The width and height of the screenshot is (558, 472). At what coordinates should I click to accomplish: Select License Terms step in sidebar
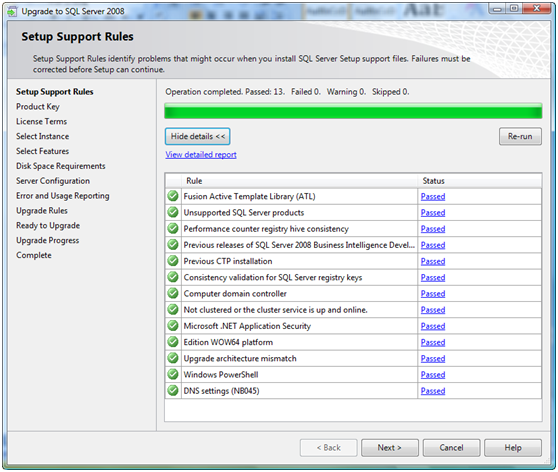tap(41, 121)
